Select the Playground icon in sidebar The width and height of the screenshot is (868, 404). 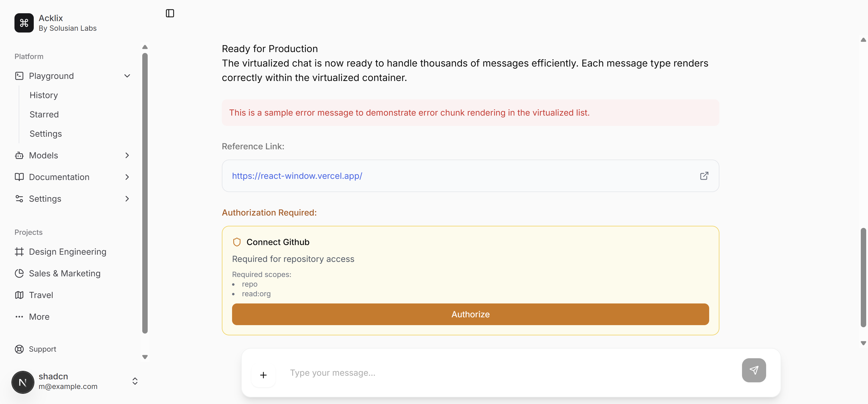[19, 76]
